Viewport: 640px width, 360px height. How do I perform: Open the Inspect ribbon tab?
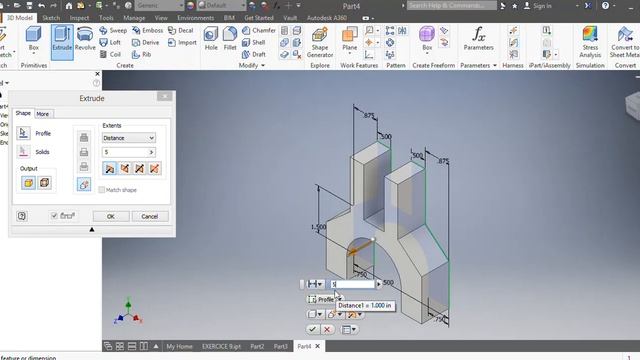point(79,18)
